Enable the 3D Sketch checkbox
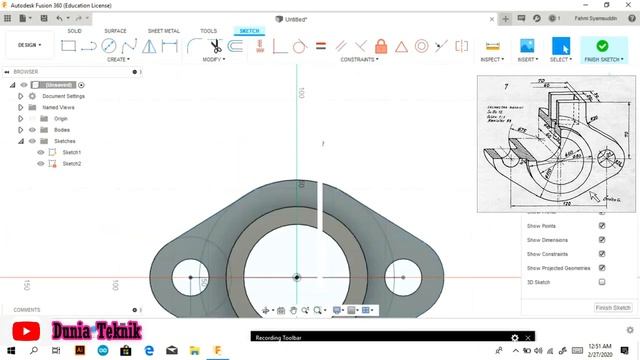640x360 pixels. pyautogui.click(x=602, y=282)
